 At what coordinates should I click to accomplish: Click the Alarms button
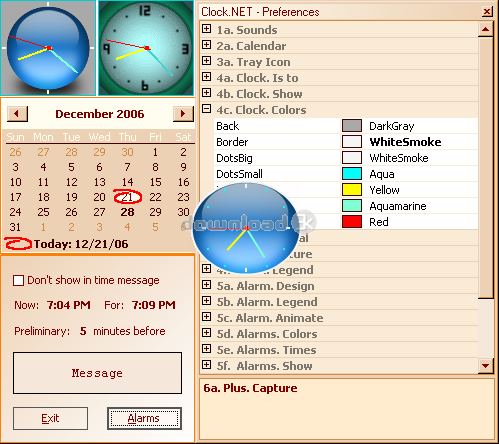pyautogui.click(x=144, y=418)
